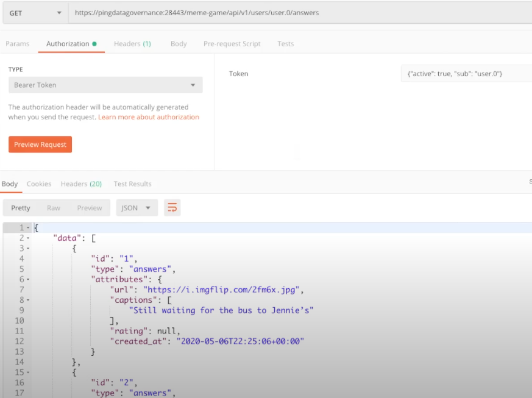This screenshot has height=398, width=532.
Task: Click the wrap lines icon in response toolbar
Action: click(x=172, y=208)
